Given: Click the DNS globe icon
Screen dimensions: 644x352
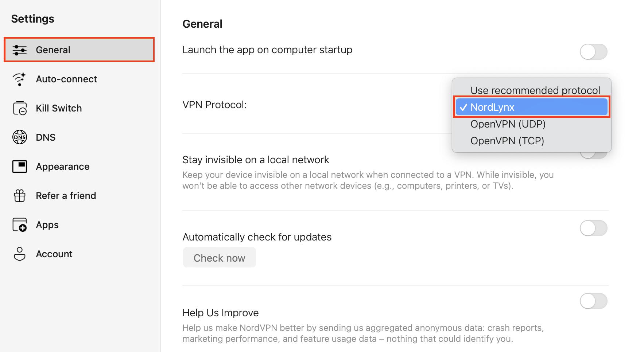Looking at the screenshot, I should pyautogui.click(x=20, y=137).
